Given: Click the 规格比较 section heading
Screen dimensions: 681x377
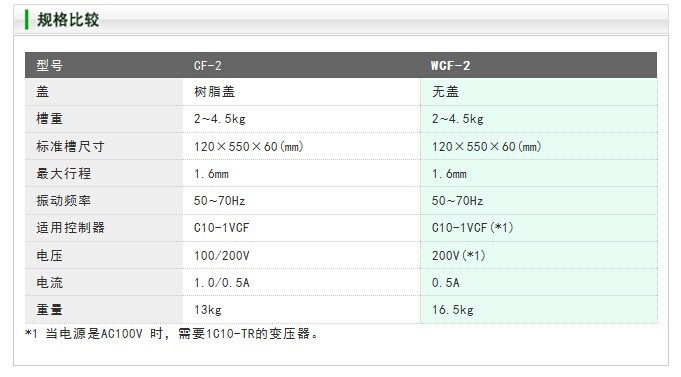Looking at the screenshot, I should 68,20.
